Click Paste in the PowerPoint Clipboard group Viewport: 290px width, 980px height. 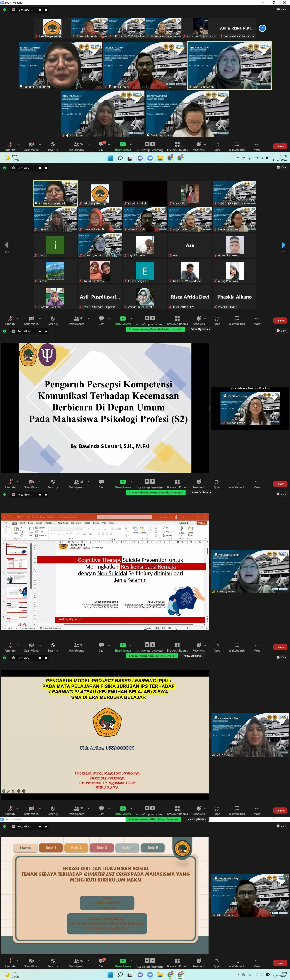click(x=16, y=531)
